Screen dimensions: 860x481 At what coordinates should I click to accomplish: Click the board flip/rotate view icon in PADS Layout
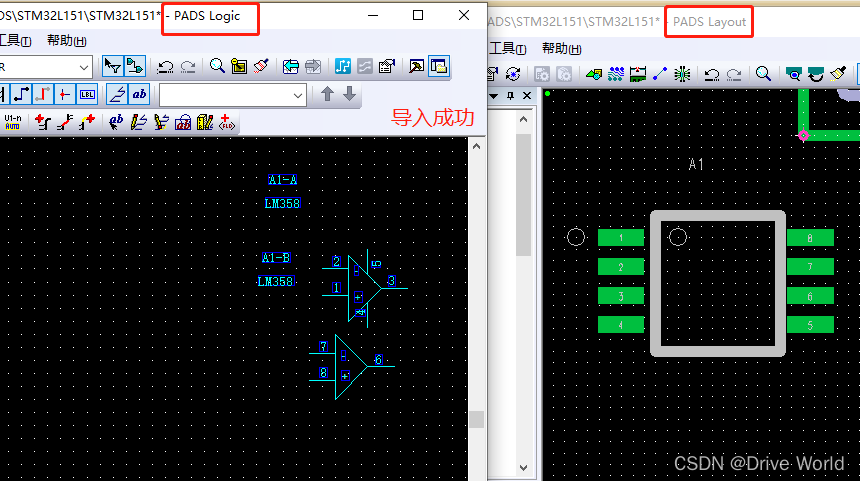(x=816, y=74)
